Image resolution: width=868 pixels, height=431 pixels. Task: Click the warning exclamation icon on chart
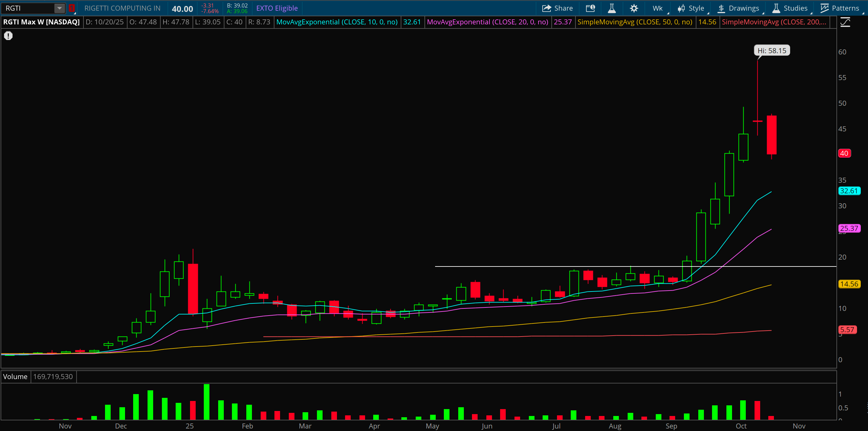(x=8, y=36)
